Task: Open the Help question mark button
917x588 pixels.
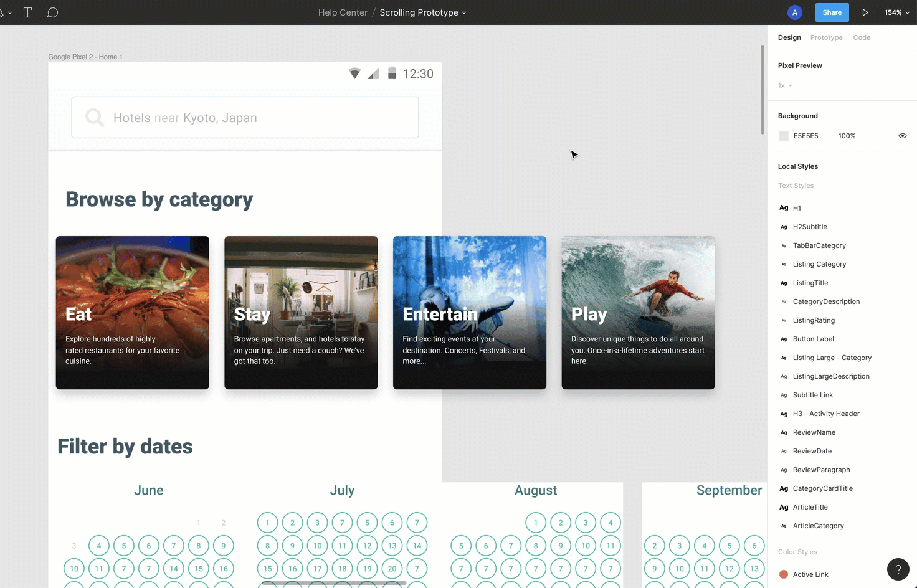Action: 898,569
